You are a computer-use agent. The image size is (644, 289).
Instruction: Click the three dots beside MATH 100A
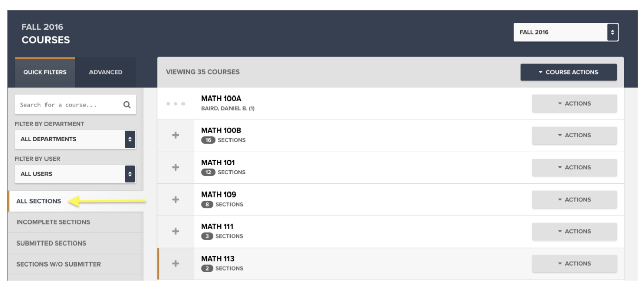pos(176,104)
